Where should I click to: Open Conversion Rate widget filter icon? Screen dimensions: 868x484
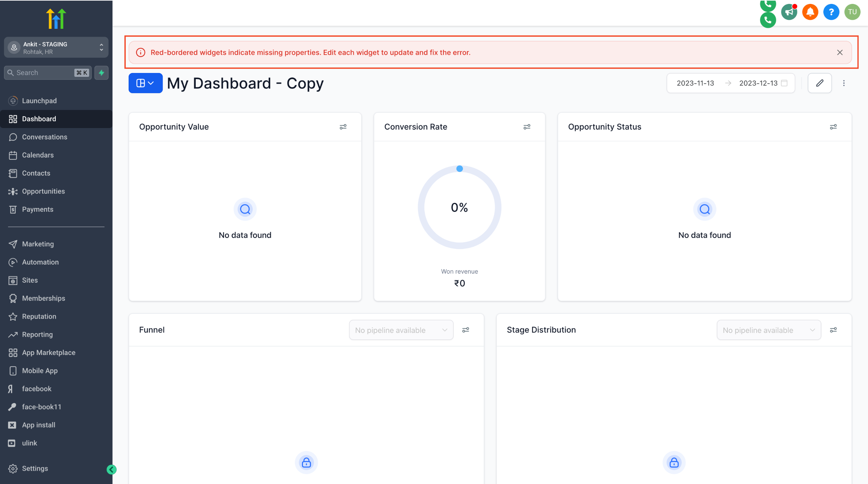pyautogui.click(x=527, y=127)
